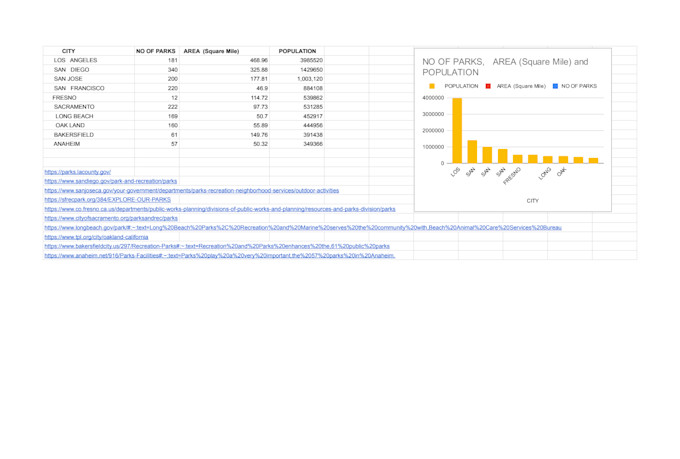Select population value 531285 cell
The height and width of the screenshot is (459, 680).
297,107
